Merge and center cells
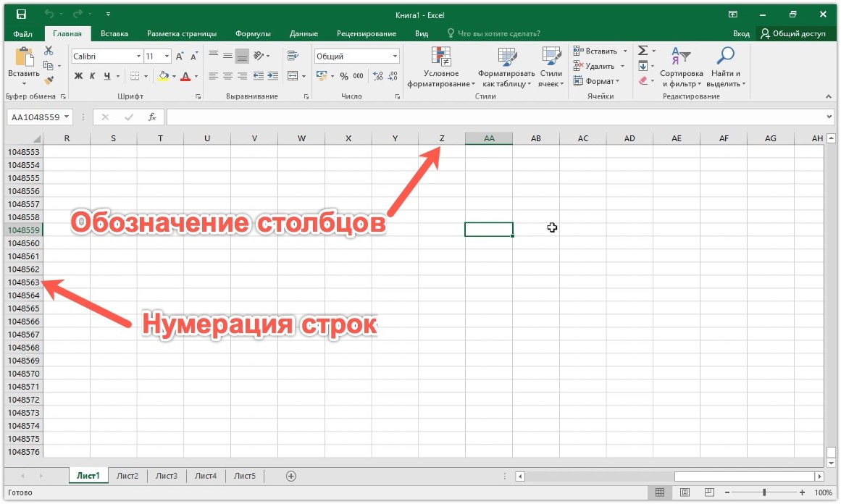 click(293, 76)
